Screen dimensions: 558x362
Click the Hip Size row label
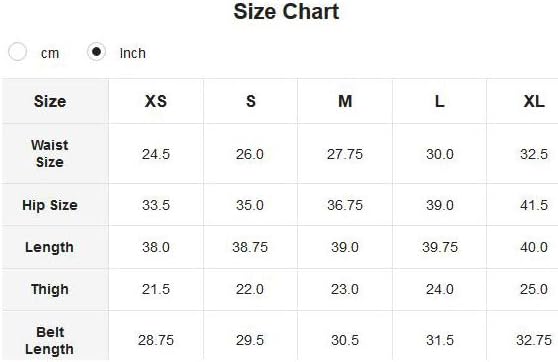coord(50,205)
